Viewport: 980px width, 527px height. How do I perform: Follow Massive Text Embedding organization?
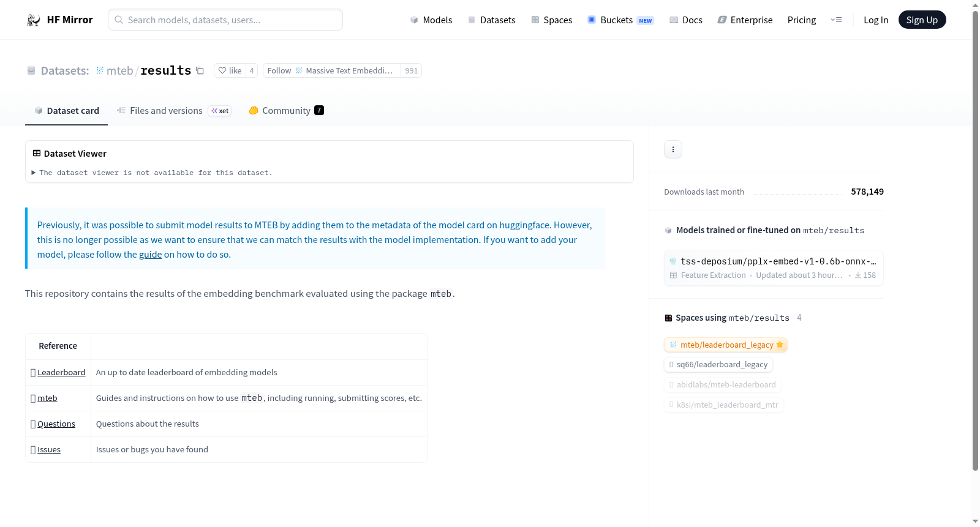tap(331, 70)
